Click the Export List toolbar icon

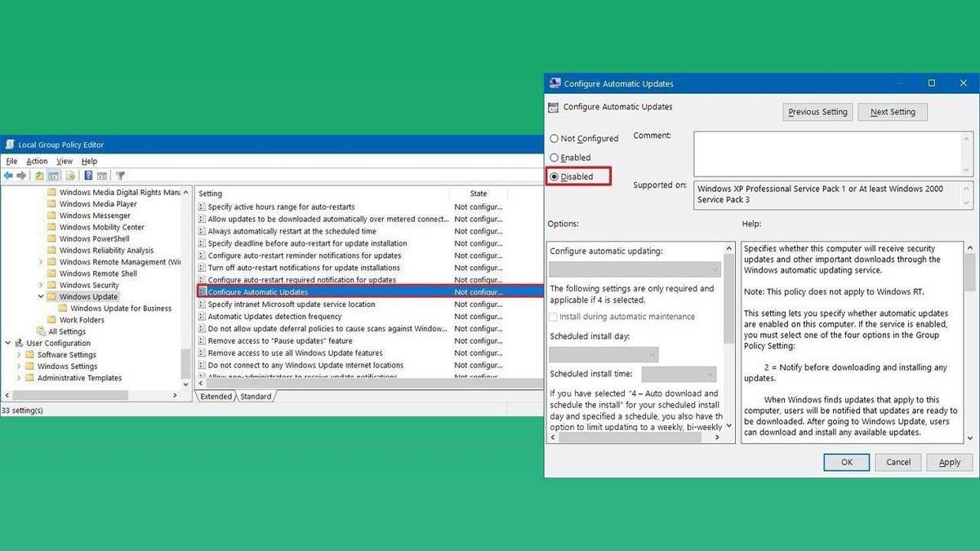click(x=69, y=175)
